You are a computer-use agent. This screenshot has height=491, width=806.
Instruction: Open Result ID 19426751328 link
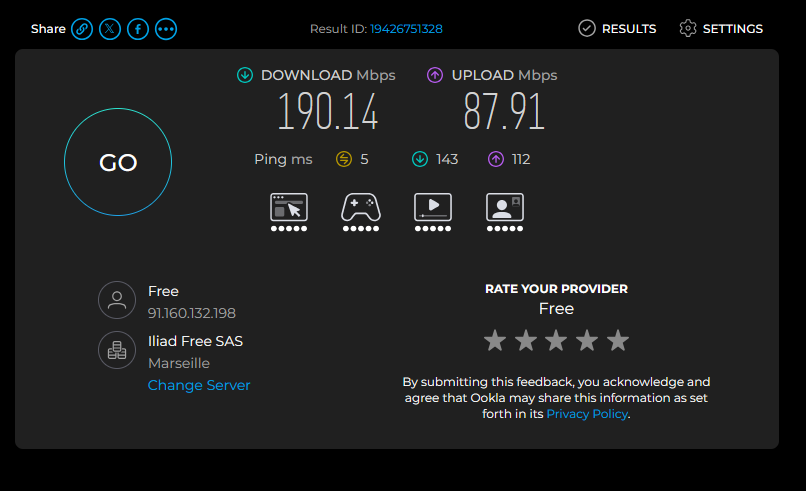pyautogui.click(x=406, y=29)
